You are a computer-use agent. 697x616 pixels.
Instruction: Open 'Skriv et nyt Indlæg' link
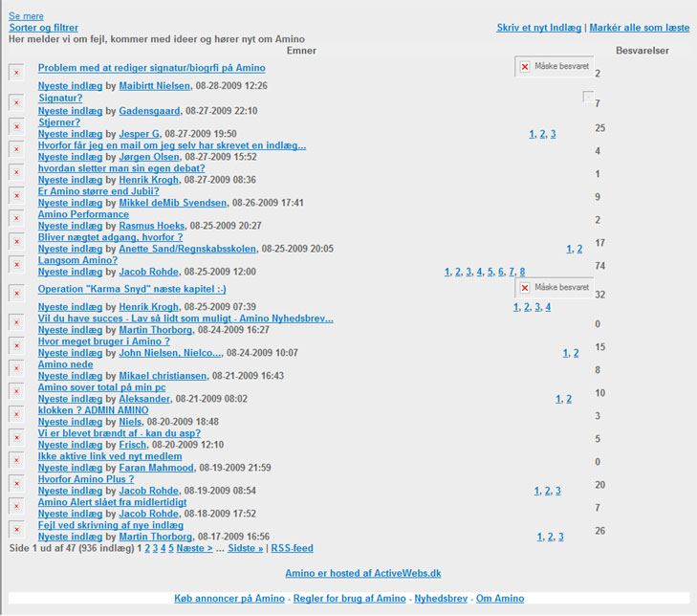pos(540,28)
